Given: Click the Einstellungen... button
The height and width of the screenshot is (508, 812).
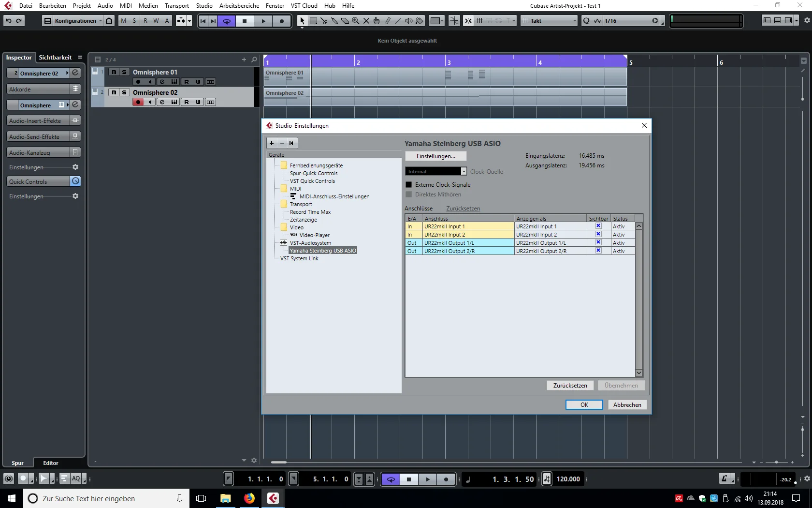Looking at the screenshot, I should 436,156.
